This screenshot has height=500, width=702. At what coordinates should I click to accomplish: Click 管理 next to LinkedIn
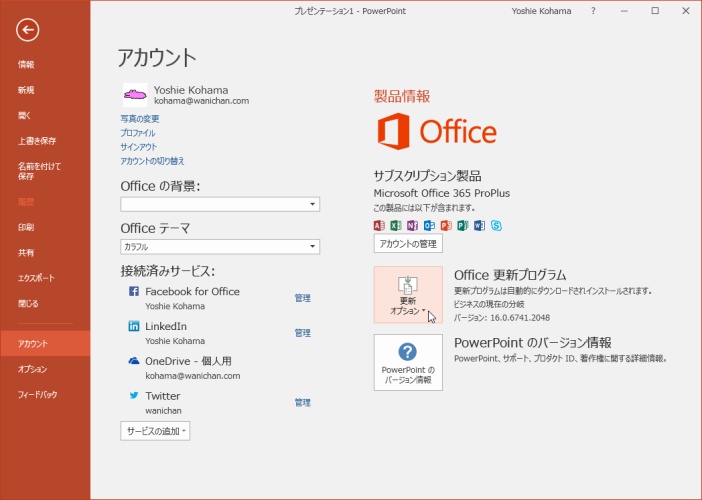pyautogui.click(x=303, y=333)
